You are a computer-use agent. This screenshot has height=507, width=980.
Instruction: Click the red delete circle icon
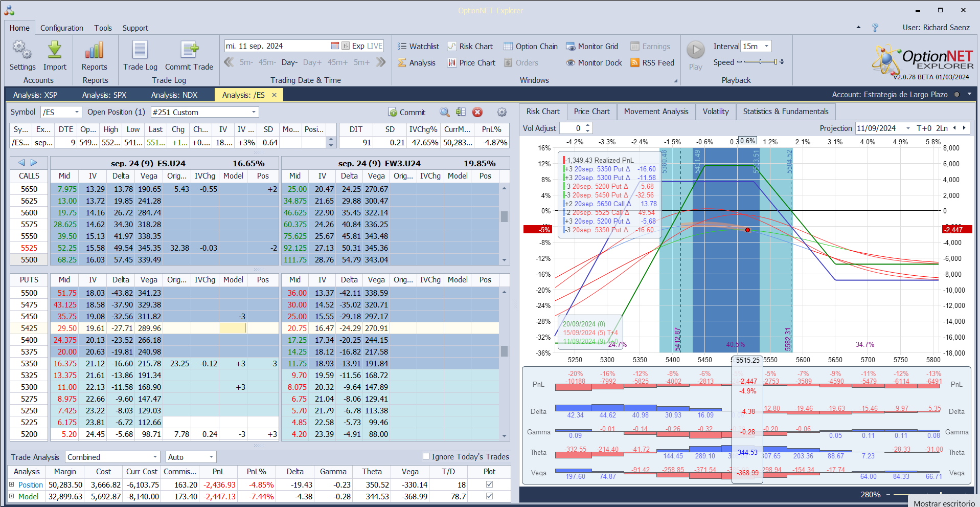[x=477, y=112]
